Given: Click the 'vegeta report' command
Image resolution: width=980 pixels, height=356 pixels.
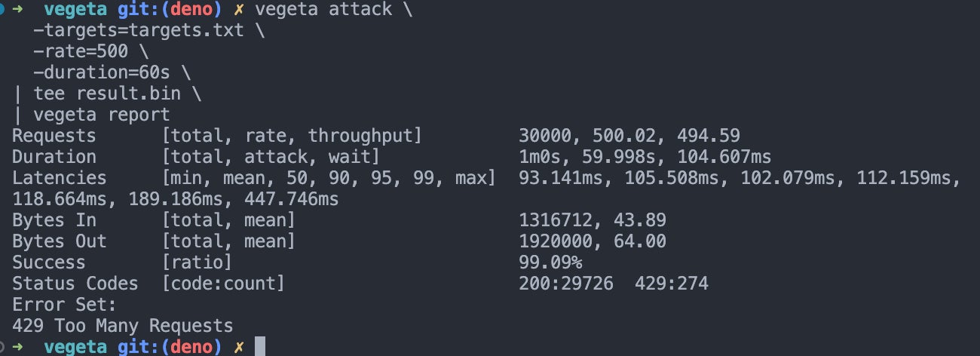Looking at the screenshot, I should pyautogui.click(x=102, y=115).
